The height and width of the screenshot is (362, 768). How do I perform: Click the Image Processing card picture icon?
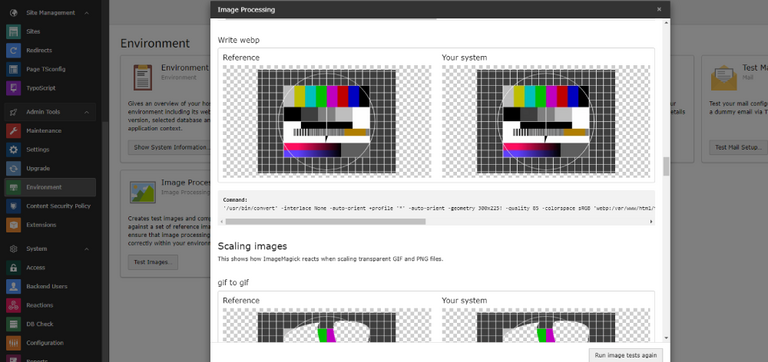[143, 192]
